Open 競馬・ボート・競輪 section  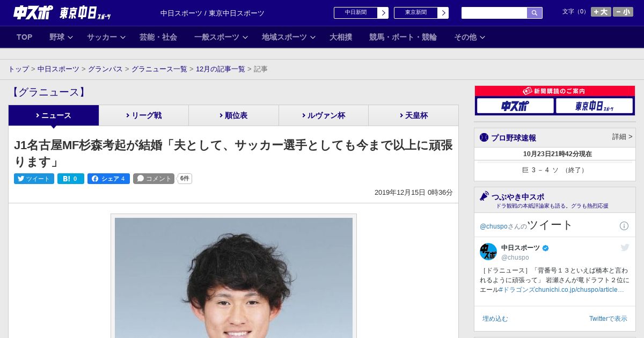(403, 37)
